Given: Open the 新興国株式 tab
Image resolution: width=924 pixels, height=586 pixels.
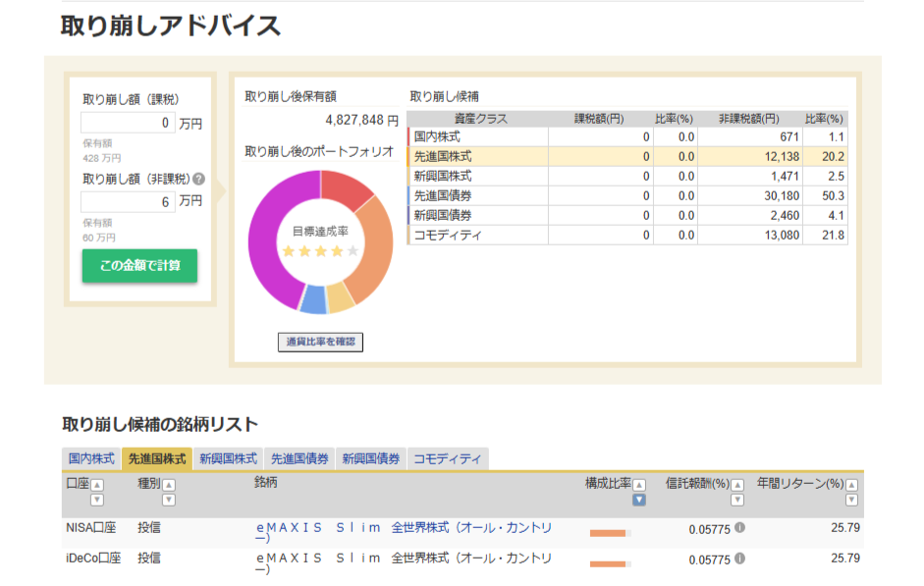Looking at the screenshot, I should pos(228,459).
